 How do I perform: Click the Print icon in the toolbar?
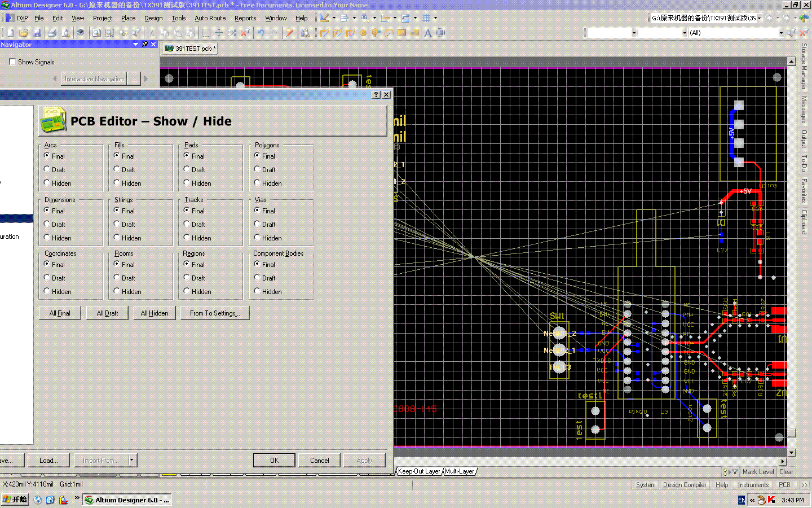click(x=52, y=33)
